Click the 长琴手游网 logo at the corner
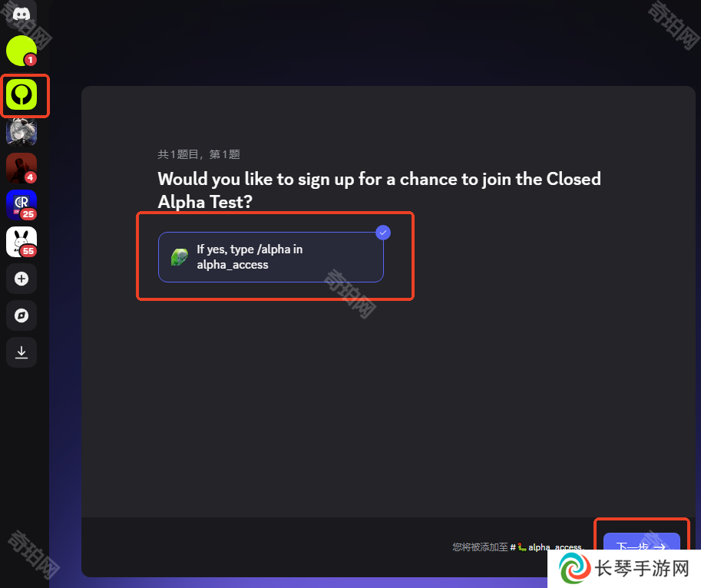Viewport: 701px width, 588px height. pyautogui.click(x=624, y=569)
